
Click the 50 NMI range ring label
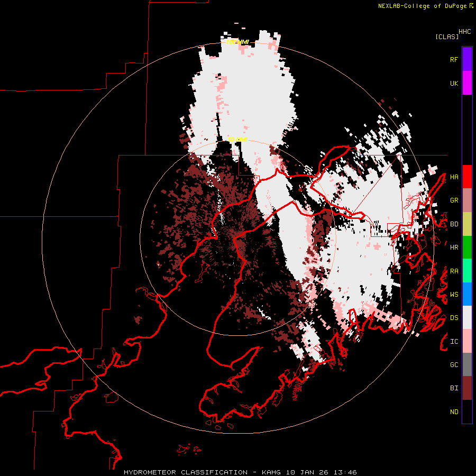coord(237,140)
